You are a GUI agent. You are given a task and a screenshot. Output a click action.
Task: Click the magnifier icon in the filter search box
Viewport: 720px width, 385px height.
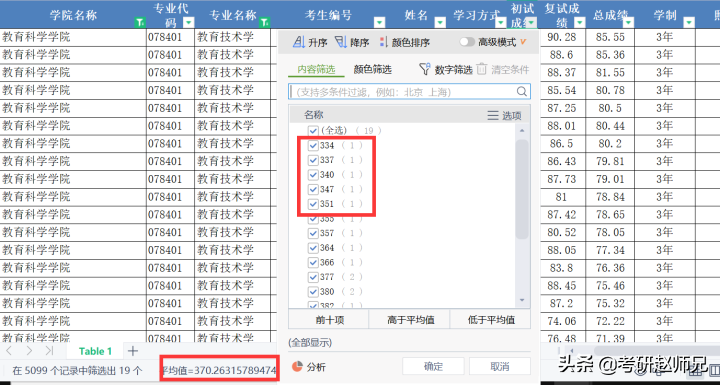point(522,91)
